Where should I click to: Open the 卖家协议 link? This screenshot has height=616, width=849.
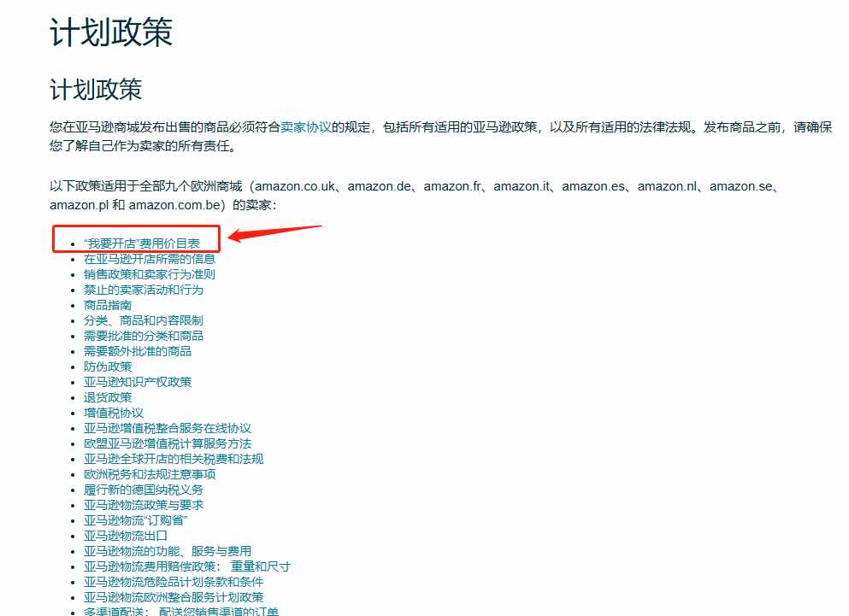306,127
